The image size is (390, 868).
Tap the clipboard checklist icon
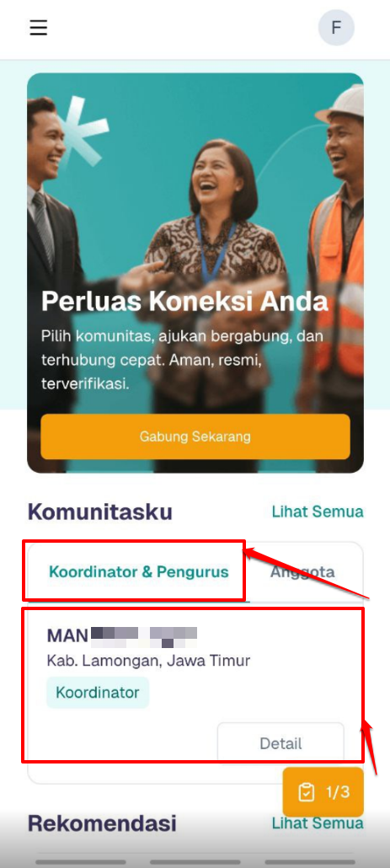pos(306,792)
